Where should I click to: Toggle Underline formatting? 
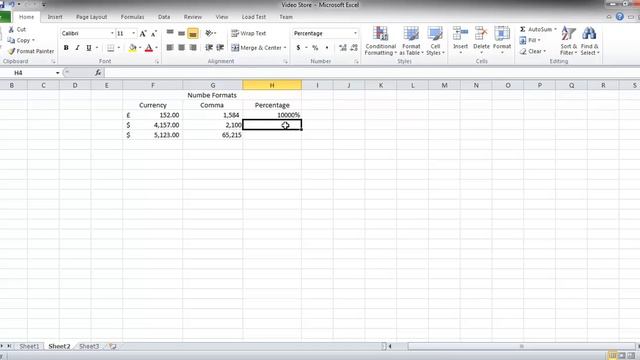[89, 48]
